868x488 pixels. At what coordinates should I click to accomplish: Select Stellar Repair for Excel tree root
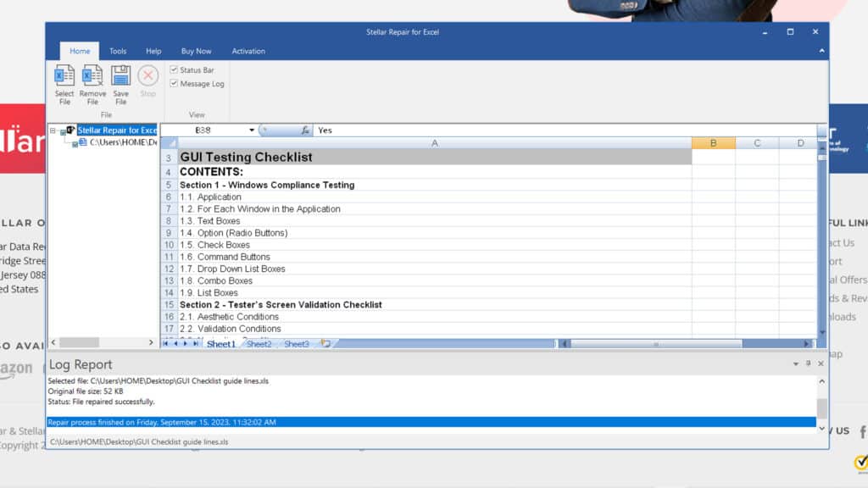tap(117, 130)
